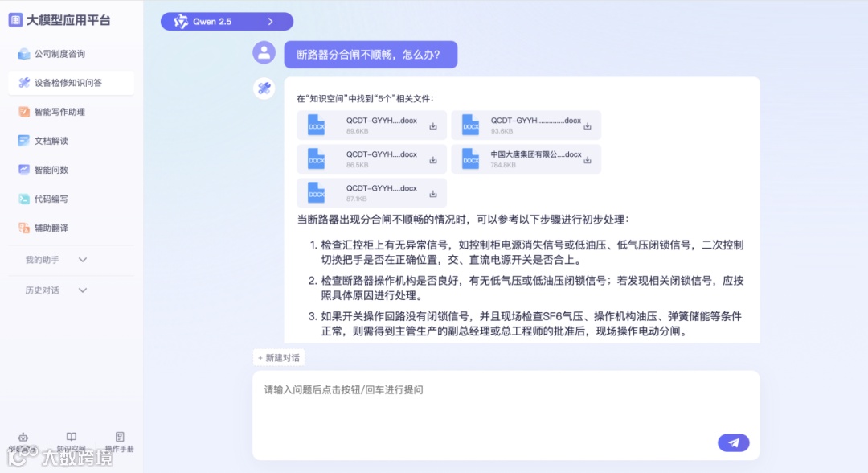Screen dimensions: 868x473
Task: Send the message with paper-plane button
Action: [x=734, y=442]
